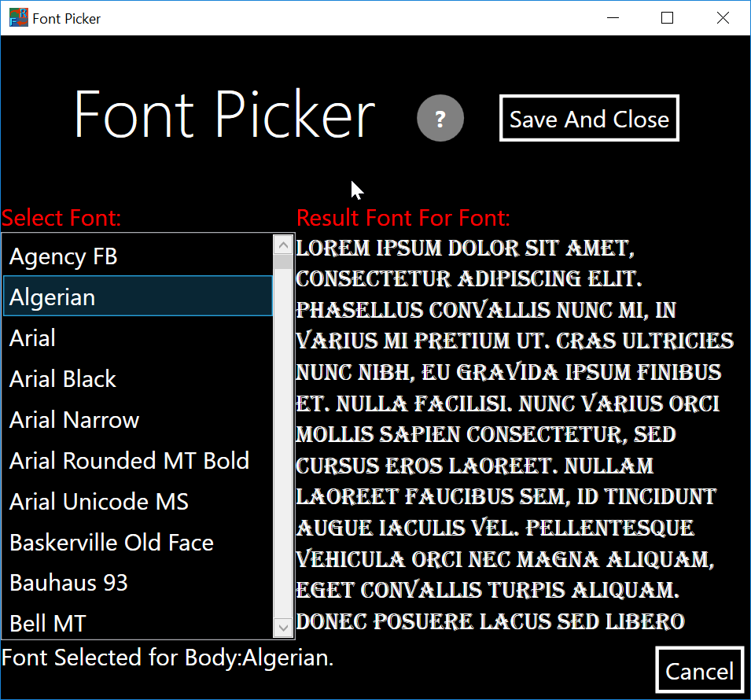Minimize the Font Picker window
Viewport: 751px width, 700px height.
coord(613,18)
